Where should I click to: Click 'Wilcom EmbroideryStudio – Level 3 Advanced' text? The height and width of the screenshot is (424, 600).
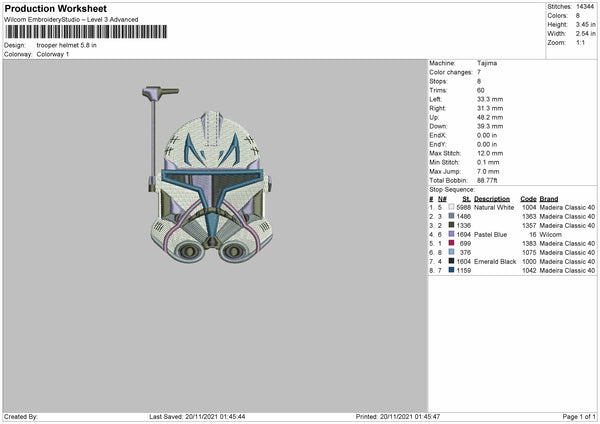point(71,20)
